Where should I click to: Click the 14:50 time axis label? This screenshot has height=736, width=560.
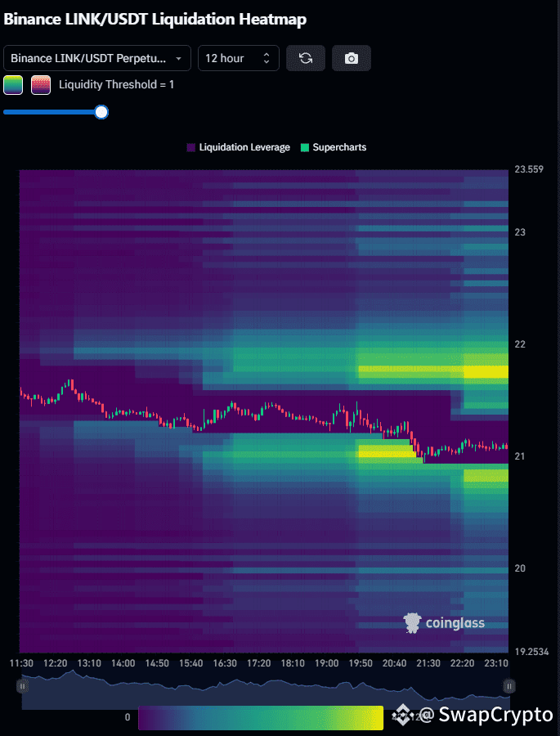click(157, 663)
